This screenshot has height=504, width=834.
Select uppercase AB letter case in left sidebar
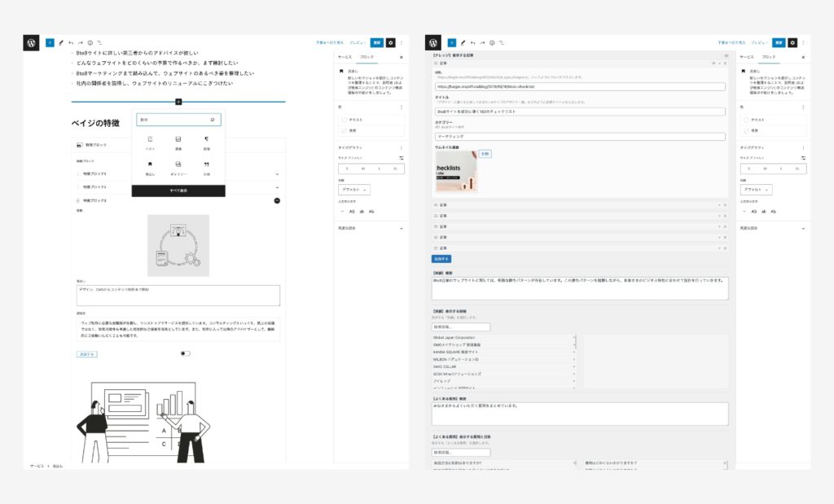point(352,212)
